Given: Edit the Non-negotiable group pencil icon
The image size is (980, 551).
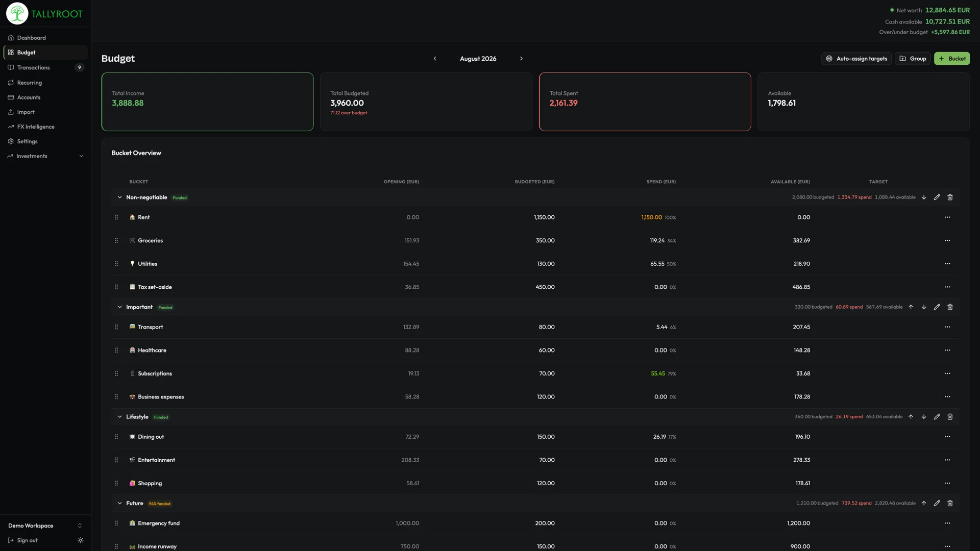Looking at the screenshot, I should click(937, 197).
